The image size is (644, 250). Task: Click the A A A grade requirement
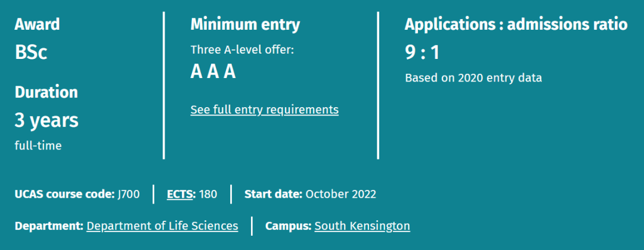[x=213, y=71]
